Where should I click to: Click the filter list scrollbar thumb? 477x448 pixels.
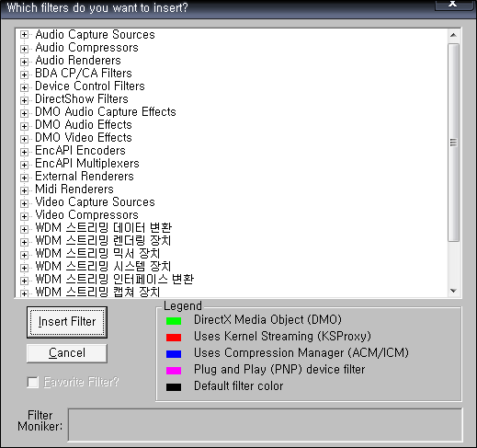pos(453,143)
